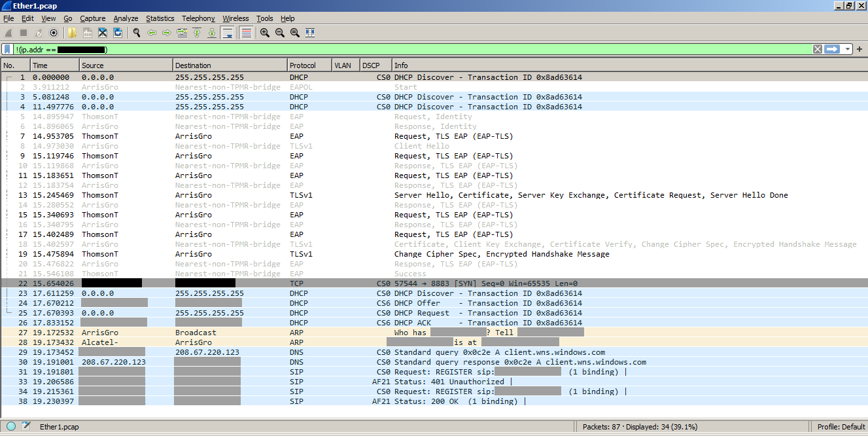Open the Telephony menu

click(198, 18)
